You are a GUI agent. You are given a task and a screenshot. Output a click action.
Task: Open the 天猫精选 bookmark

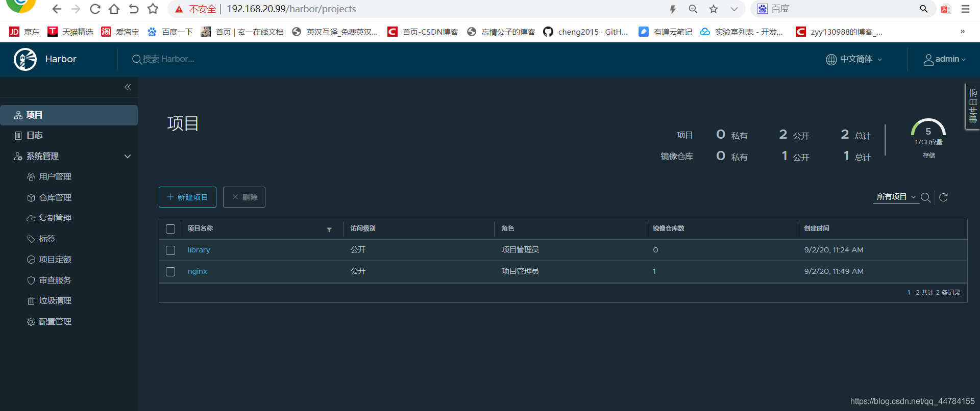coord(70,32)
